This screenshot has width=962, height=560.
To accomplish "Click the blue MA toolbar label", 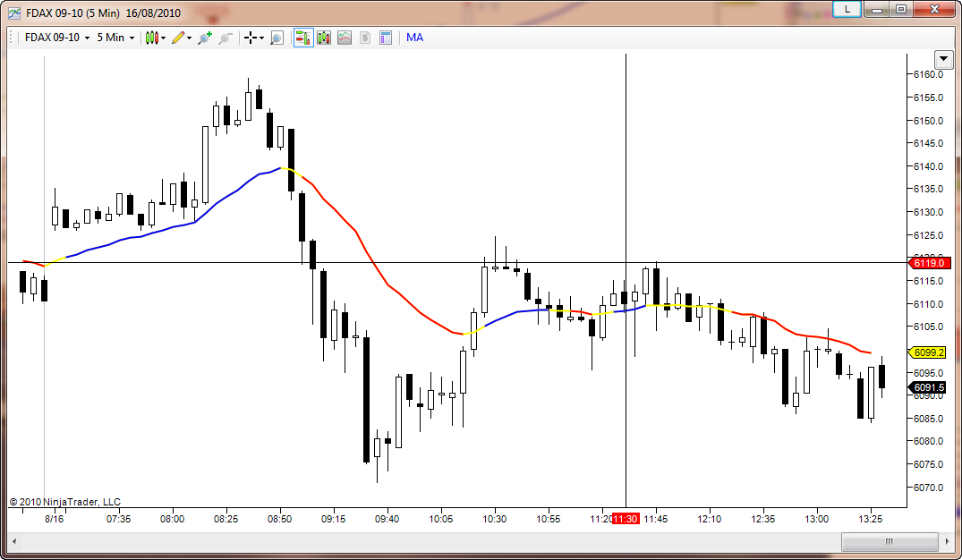I will pyautogui.click(x=414, y=38).
